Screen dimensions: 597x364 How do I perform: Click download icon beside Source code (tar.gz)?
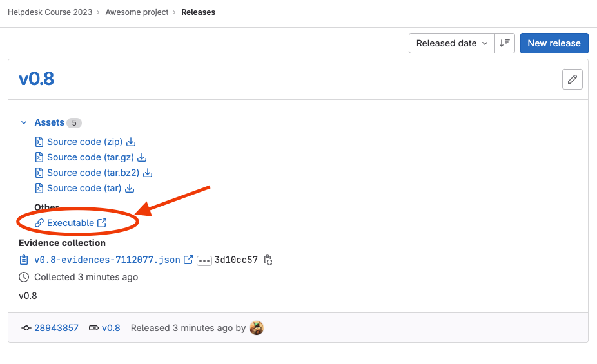(142, 157)
